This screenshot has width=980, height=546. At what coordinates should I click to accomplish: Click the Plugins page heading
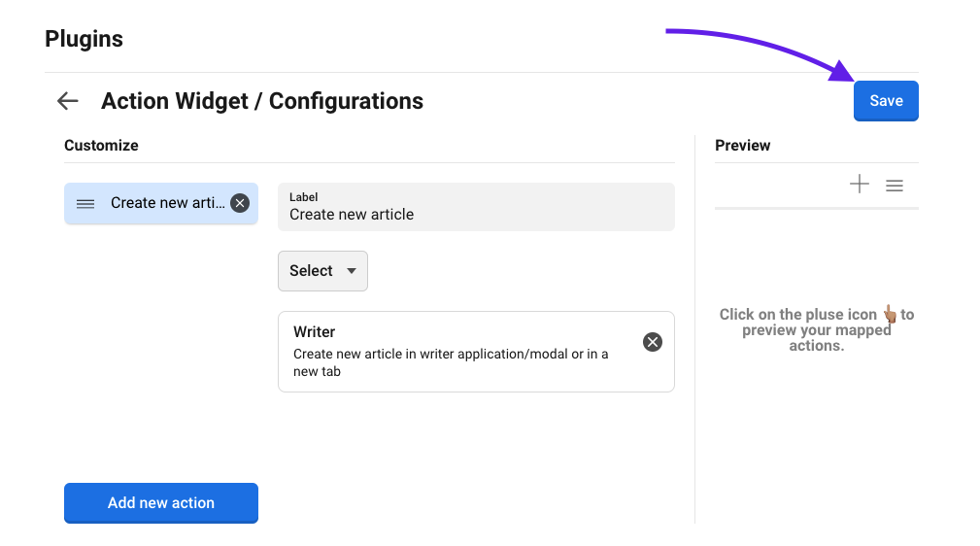[x=84, y=39]
